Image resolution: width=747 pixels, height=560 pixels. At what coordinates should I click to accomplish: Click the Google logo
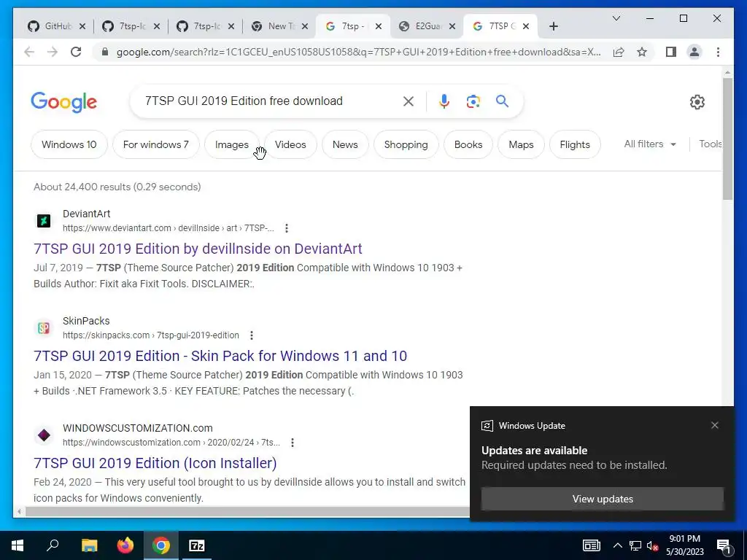tap(64, 102)
